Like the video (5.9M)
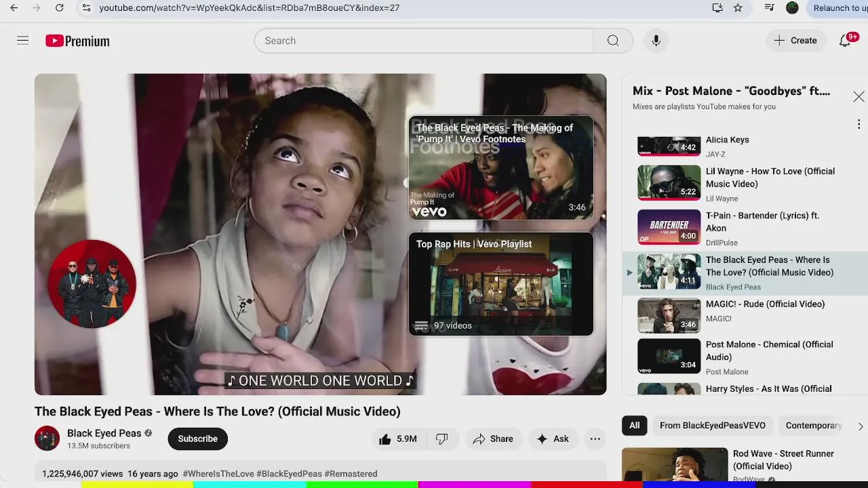Image resolution: width=868 pixels, height=488 pixels. coord(398,439)
